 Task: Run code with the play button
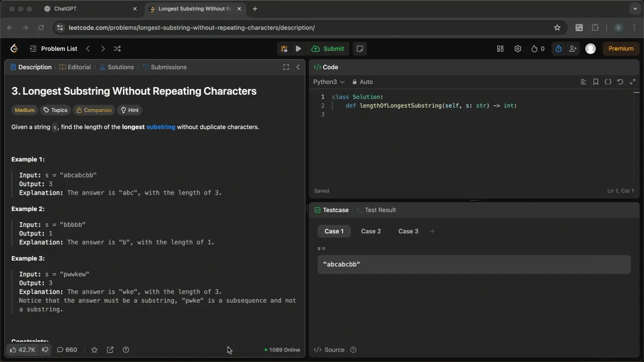click(298, 49)
